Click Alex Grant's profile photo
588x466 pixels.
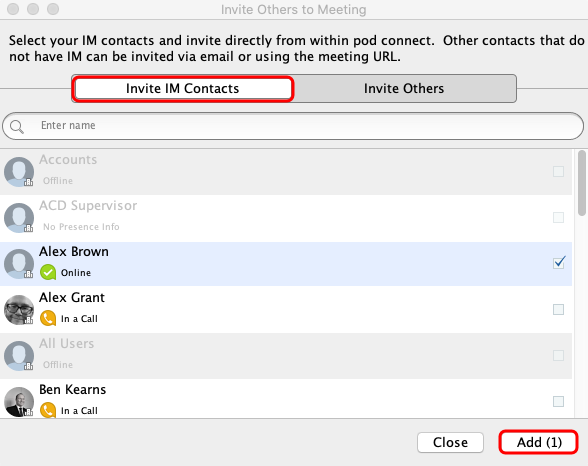tap(19, 310)
